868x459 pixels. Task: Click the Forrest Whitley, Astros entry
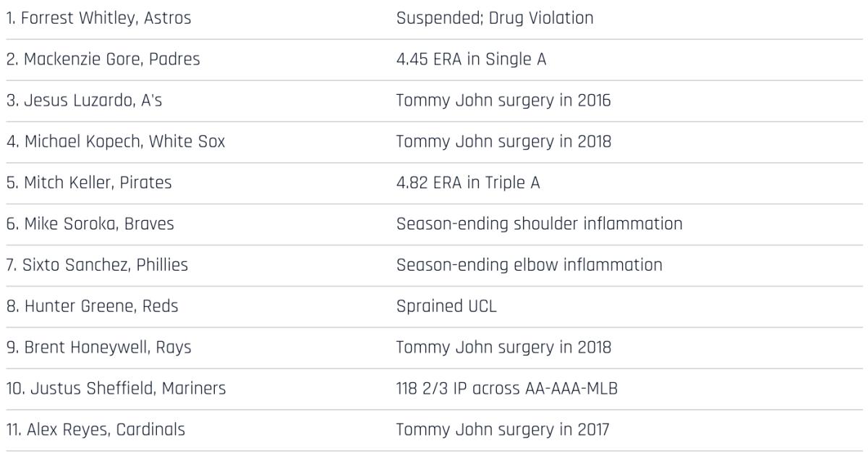click(99, 18)
